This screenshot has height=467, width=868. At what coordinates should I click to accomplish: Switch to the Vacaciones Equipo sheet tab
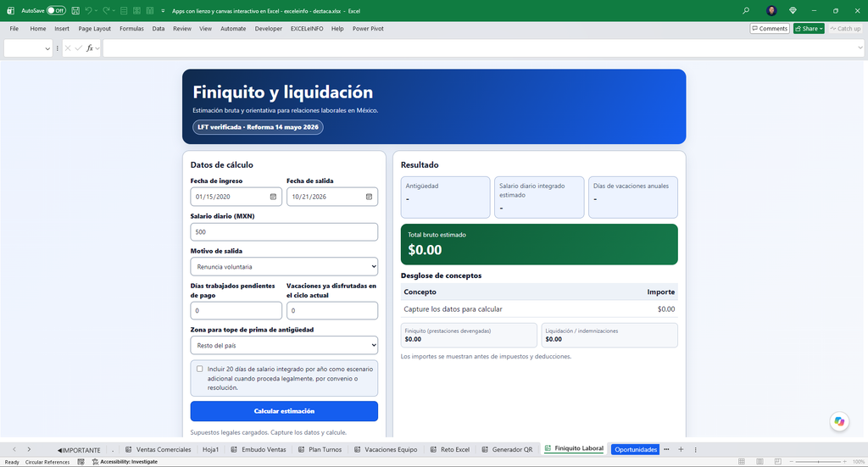point(386,449)
